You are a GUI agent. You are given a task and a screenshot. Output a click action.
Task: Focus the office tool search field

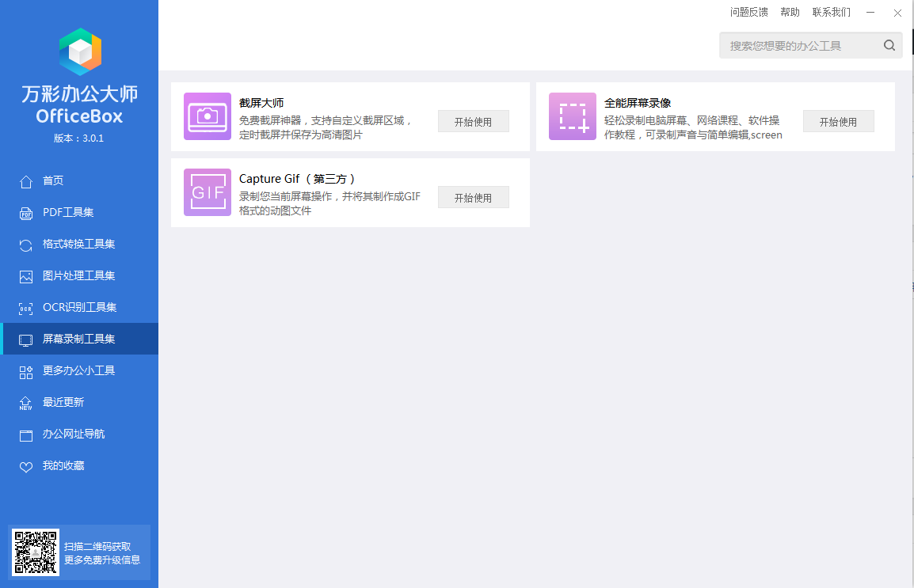coord(800,46)
